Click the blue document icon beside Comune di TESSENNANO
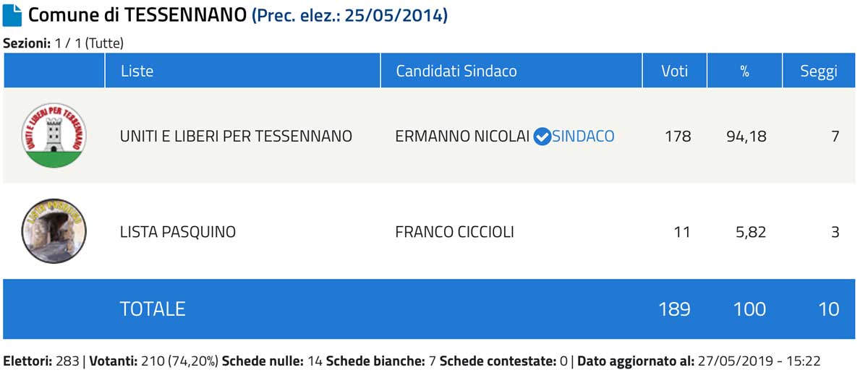 pyautogui.click(x=12, y=15)
